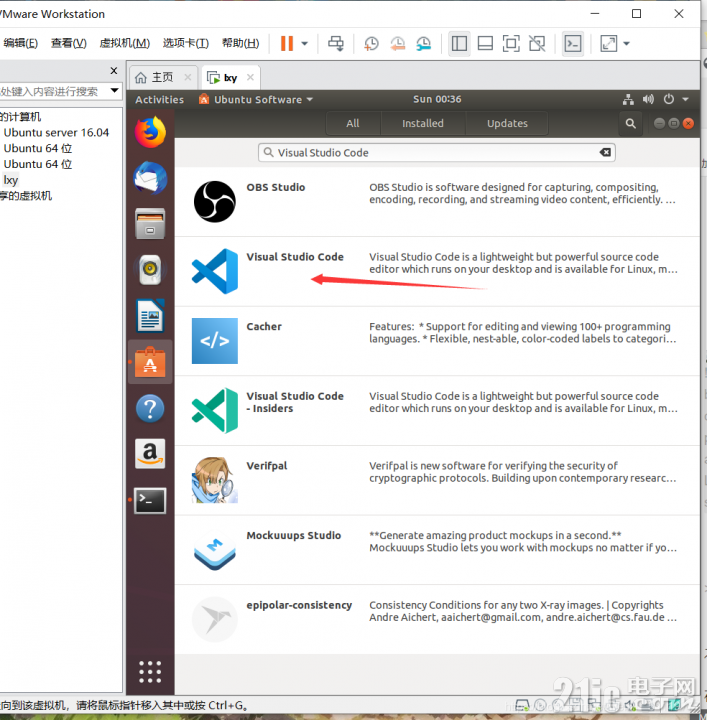Viewport: 707px width, 720px height.
Task: Show applications grid in dock
Action: coord(150,672)
